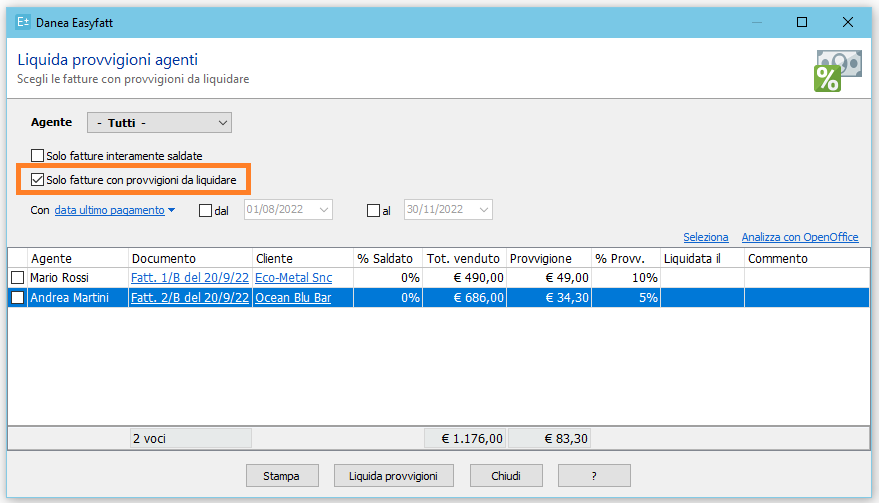Expand the 01/08/2022 date picker
The width and height of the screenshot is (879, 503).
[x=323, y=210]
